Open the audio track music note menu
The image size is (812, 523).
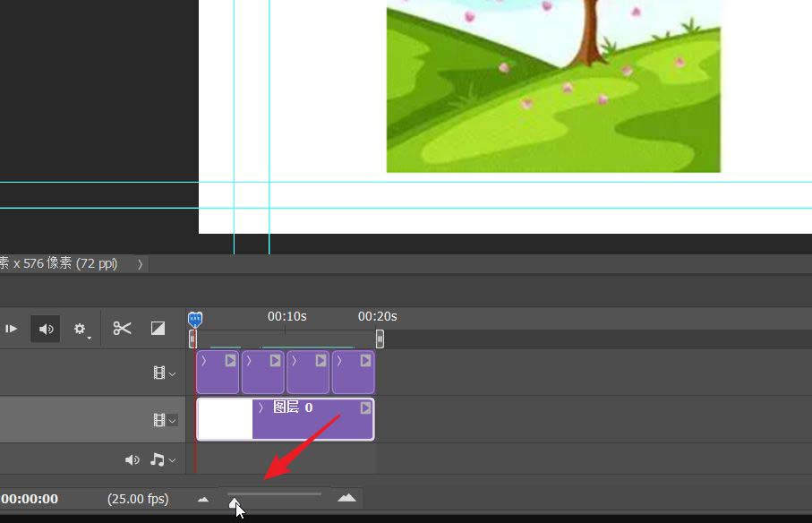(x=163, y=459)
